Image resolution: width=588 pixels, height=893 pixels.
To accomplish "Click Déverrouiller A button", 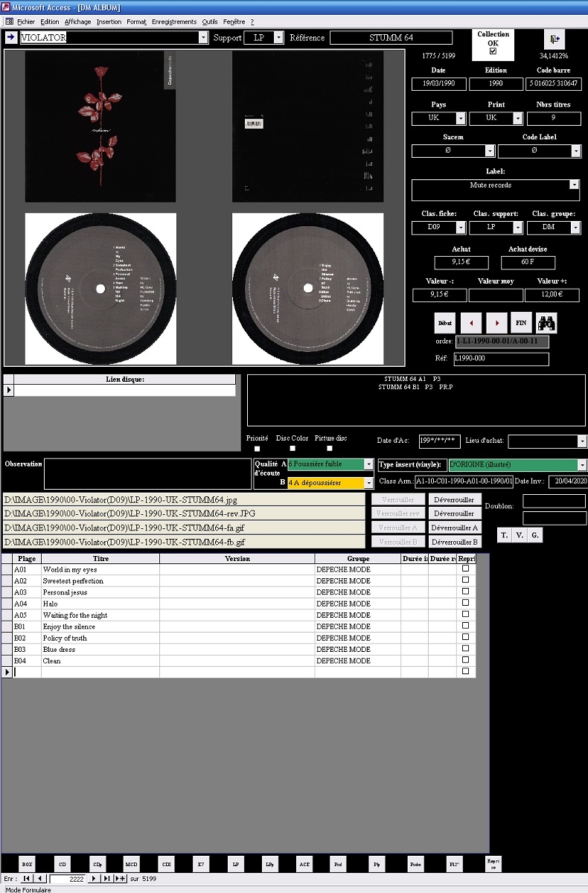I will [x=455, y=528].
